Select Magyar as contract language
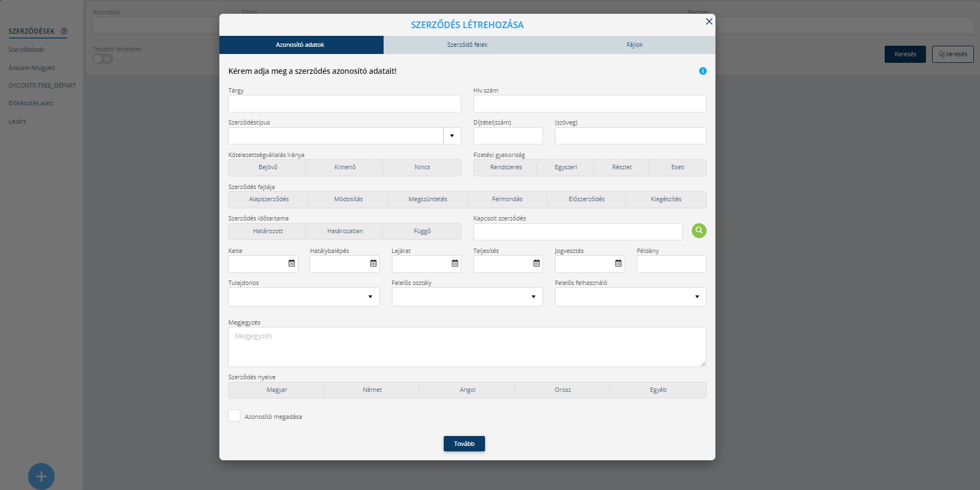Screen dimensions: 980x490 click(277, 390)
